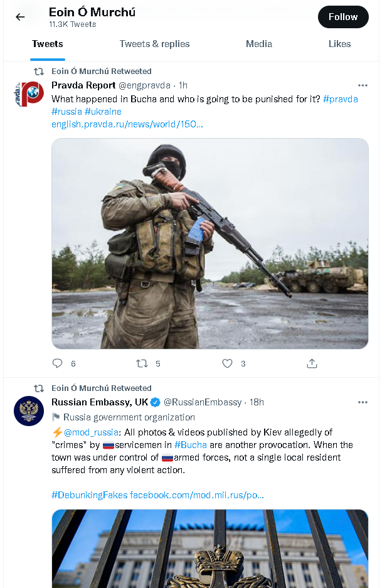Open the Likes tab
This screenshot has width=392, height=588.
pos(339,44)
